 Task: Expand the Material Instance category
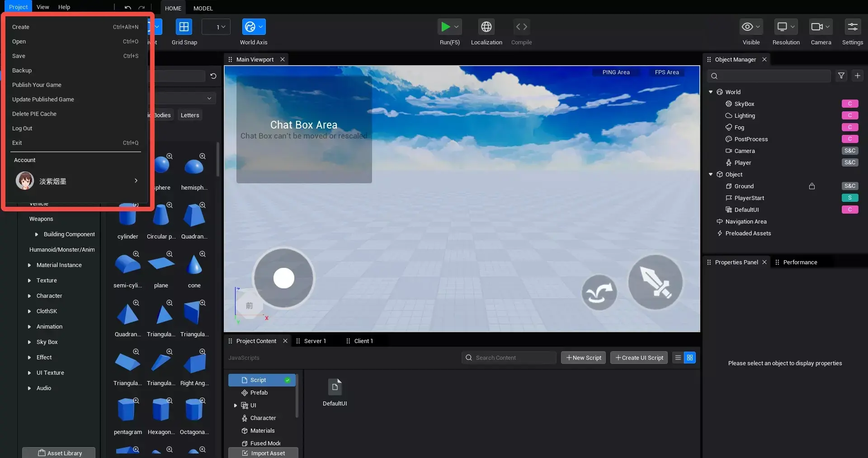[29, 265]
